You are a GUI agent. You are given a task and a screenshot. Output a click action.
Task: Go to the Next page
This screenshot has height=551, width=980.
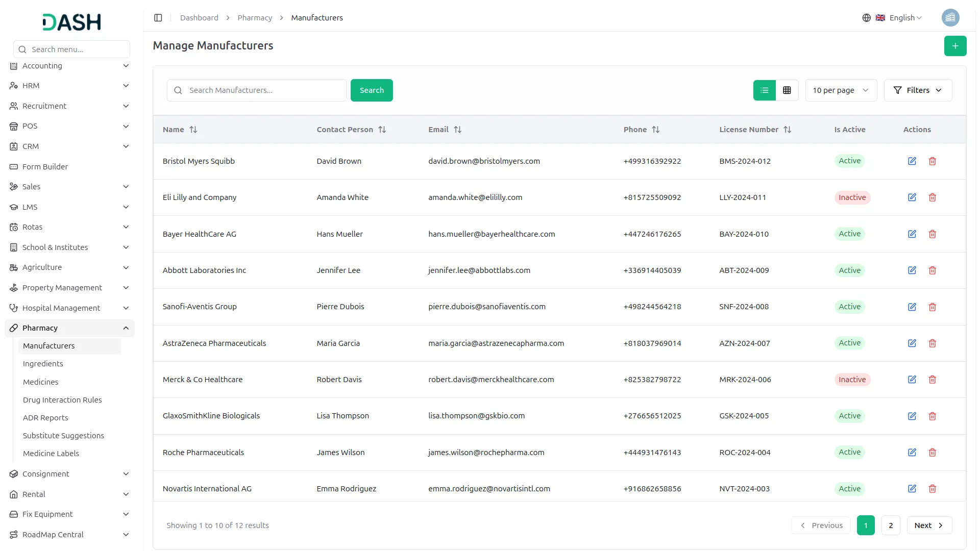point(928,525)
